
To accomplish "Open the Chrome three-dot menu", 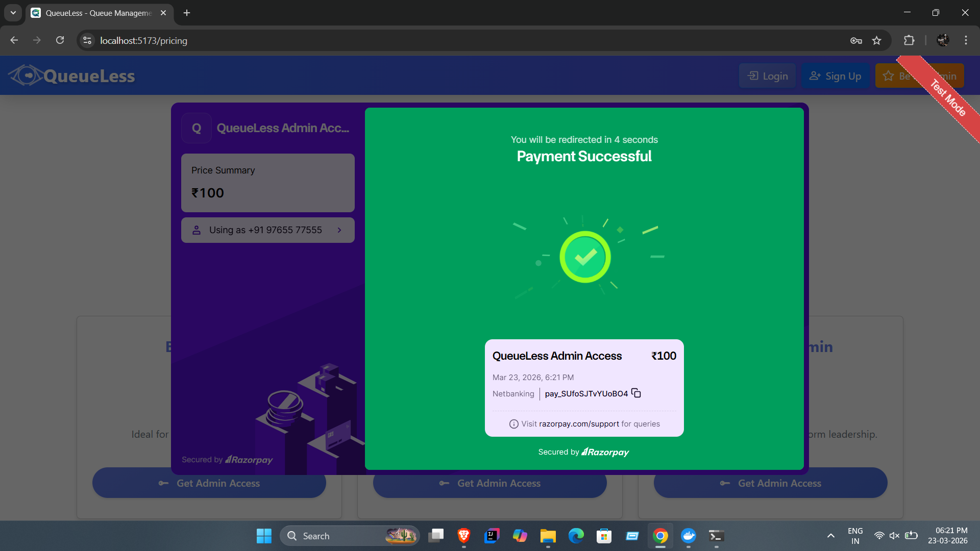I will click(966, 40).
